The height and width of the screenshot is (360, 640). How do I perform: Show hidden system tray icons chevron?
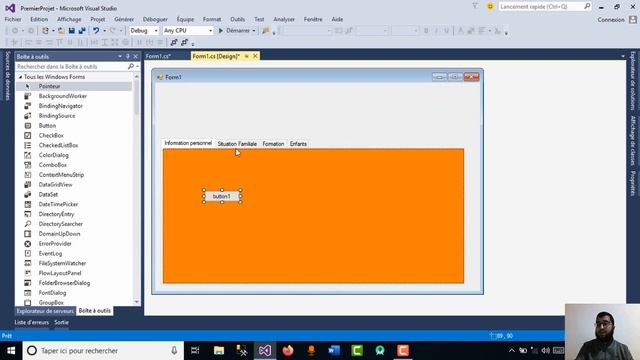coord(511,350)
